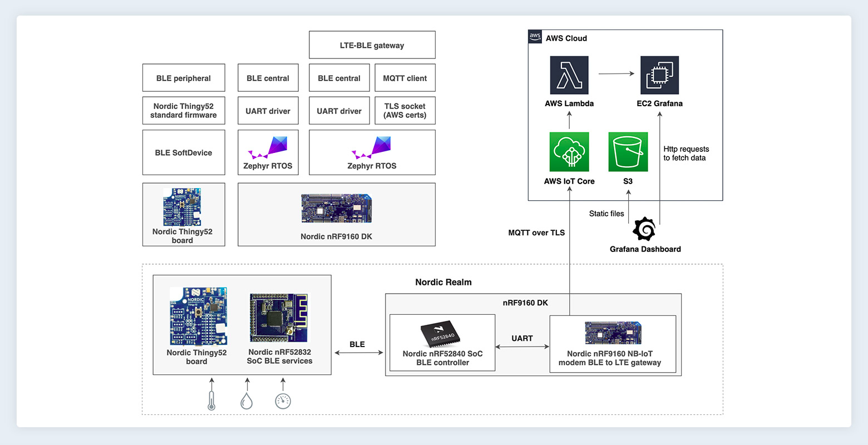
Task: Select the pressure gauge icon
Action: (283, 400)
